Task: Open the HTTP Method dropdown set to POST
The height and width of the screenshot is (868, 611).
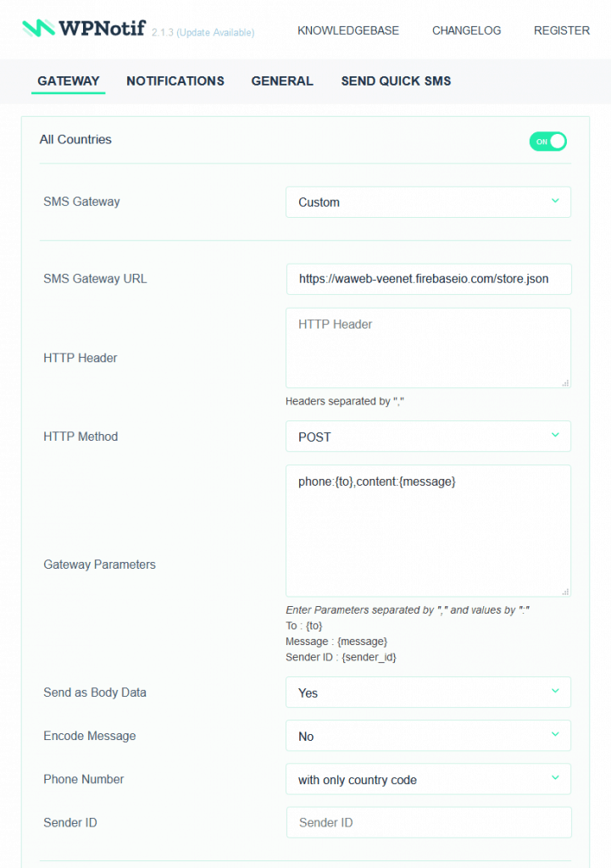Action: tap(428, 437)
